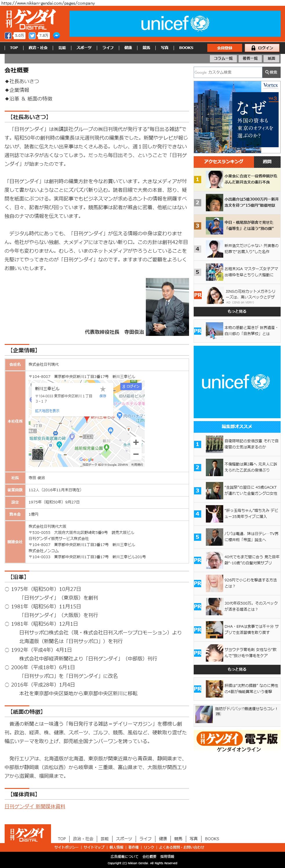Open サイトマップ footer link

[x=94, y=847]
